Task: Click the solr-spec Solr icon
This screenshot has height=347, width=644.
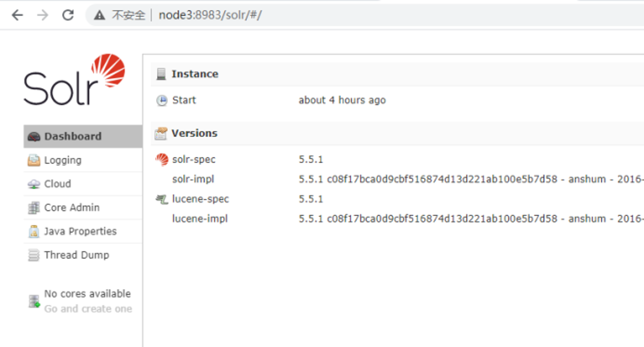Action: click(x=162, y=160)
